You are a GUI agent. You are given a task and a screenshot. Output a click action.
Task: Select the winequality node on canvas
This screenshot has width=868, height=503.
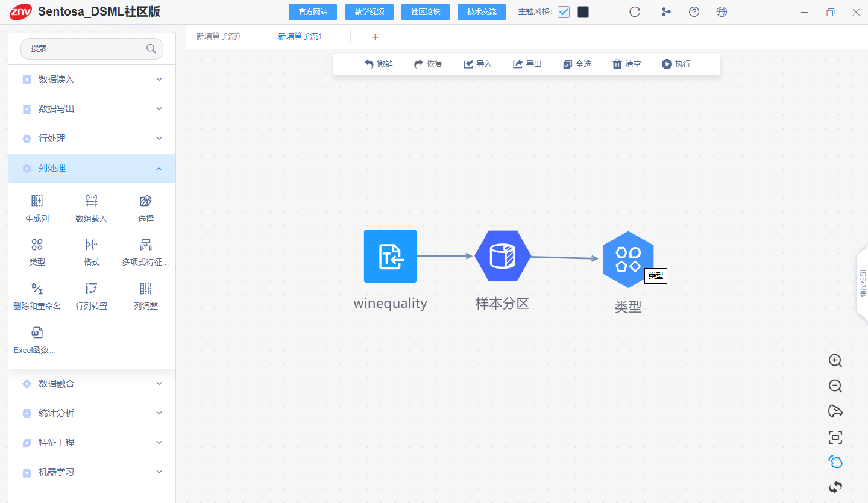coord(390,256)
